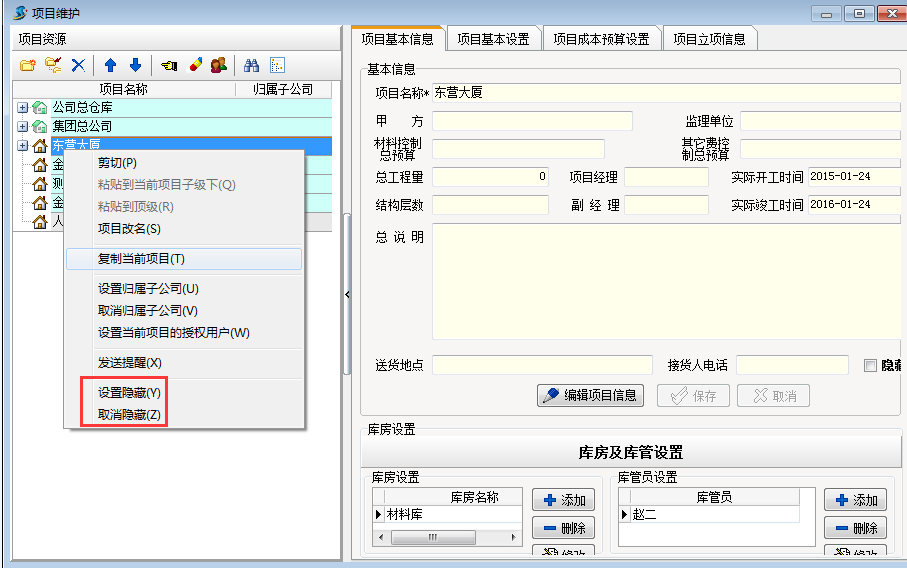Image resolution: width=907 pixels, height=568 pixels.
Task: Click the 库房设置 horizontal scrollbar thumb
Action: pyautogui.click(x=432, y=537)
